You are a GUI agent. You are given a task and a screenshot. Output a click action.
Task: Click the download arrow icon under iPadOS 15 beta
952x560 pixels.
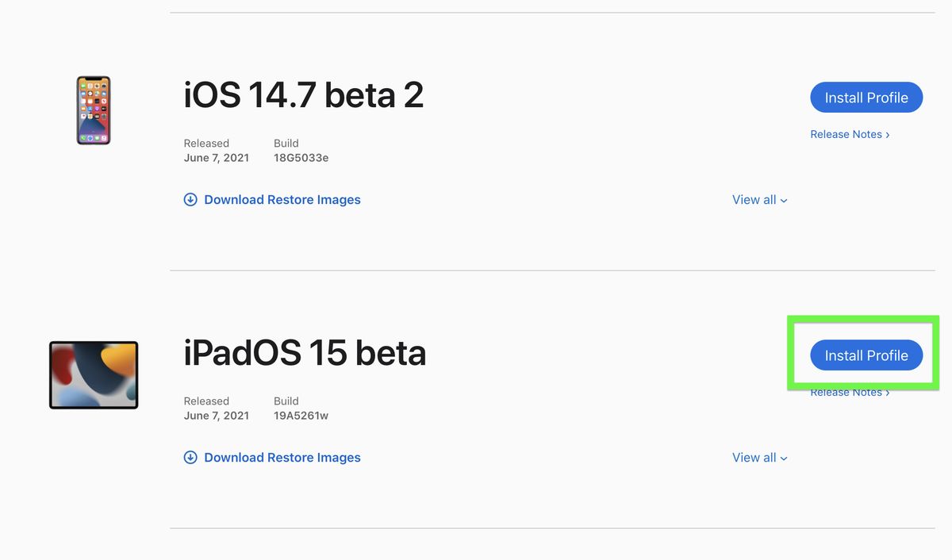190,457
